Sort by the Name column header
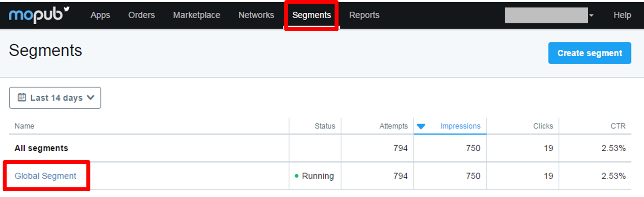644x197 pixels. [24, 126]
